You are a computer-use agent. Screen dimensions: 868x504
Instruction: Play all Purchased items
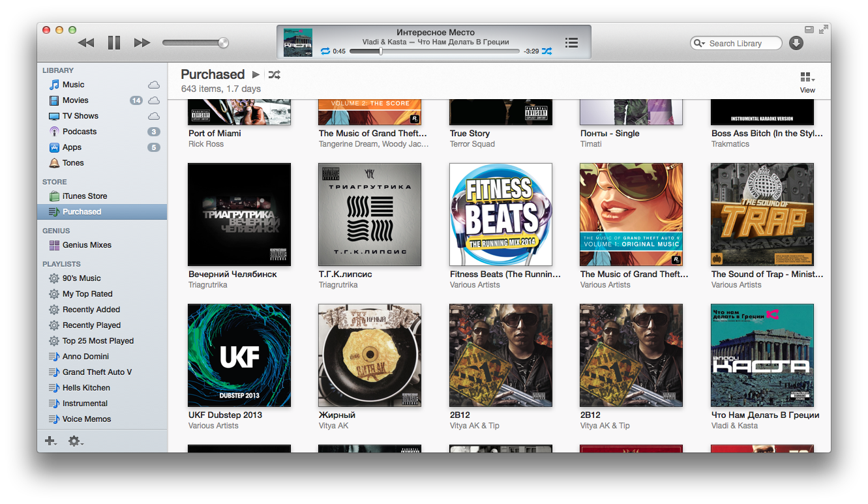pos(256,75)
